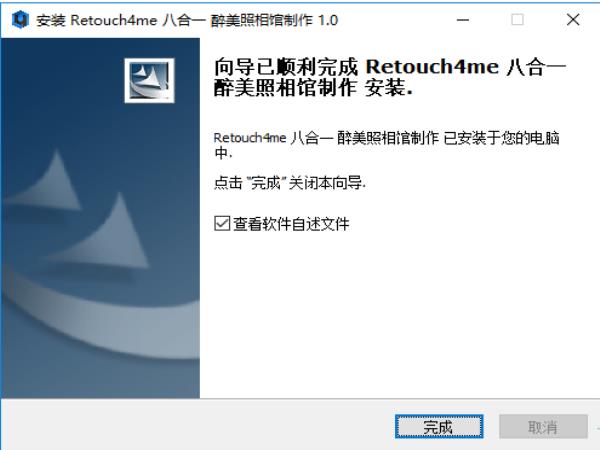The image size is (600, 450).
Task: Close the installer window
Action: [x=573, y=20]
